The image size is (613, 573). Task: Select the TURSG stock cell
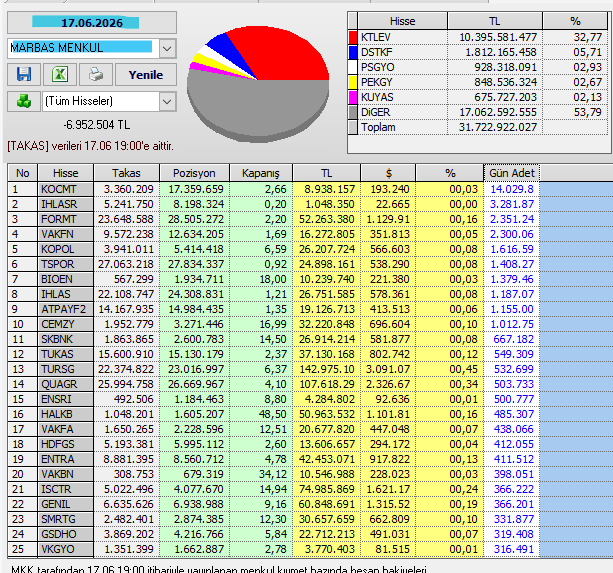[x=66, y=369]
